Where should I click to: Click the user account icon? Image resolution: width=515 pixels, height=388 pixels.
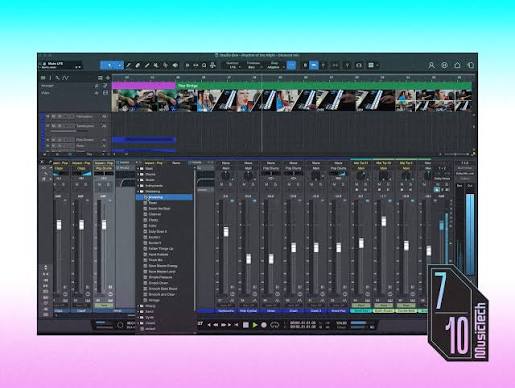pos(431,65)
